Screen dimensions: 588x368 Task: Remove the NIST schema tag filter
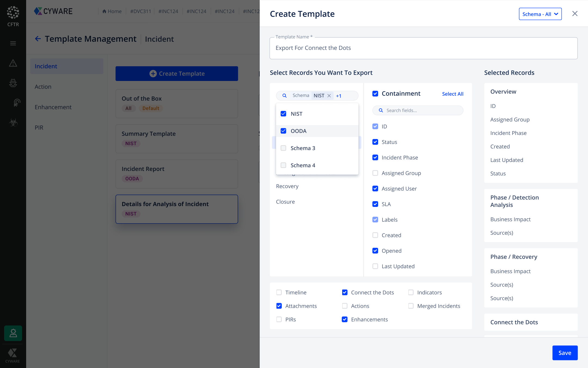329,96
